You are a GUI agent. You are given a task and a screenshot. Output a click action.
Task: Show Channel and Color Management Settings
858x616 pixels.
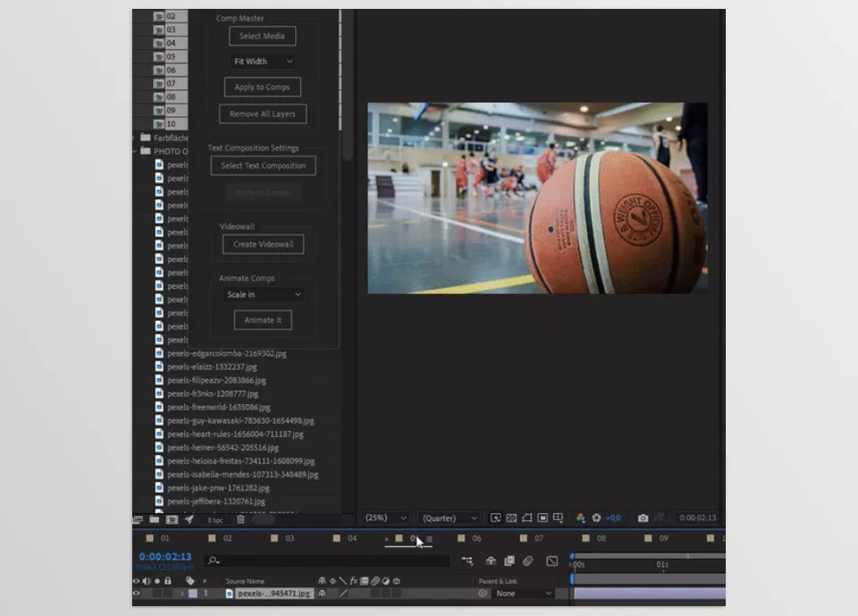tap(579, 518)
